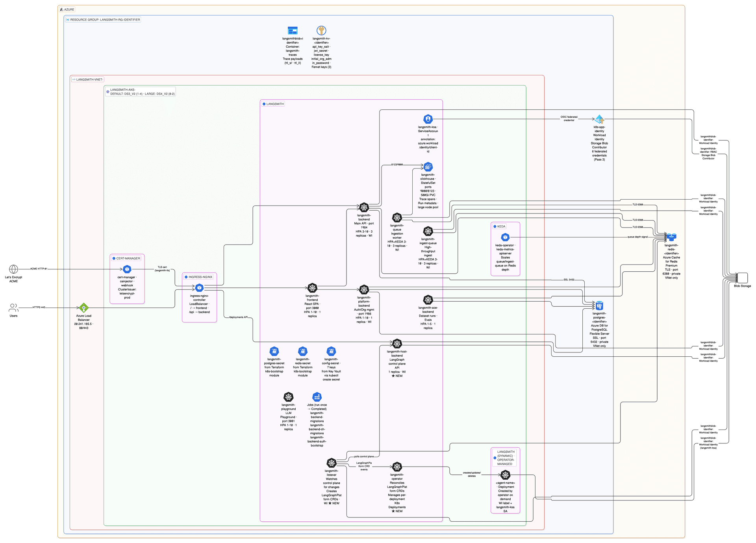
Task: Select the Users icon
Action: [13, 308]
